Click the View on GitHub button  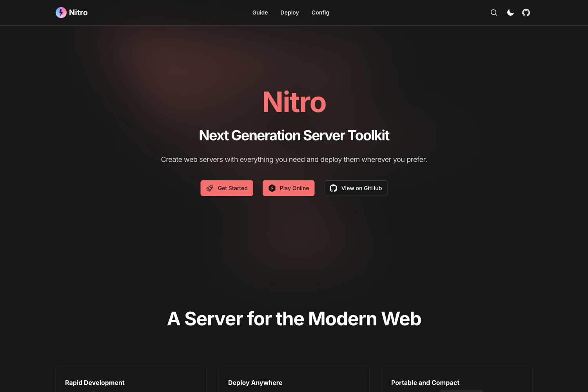pos(356,188)
